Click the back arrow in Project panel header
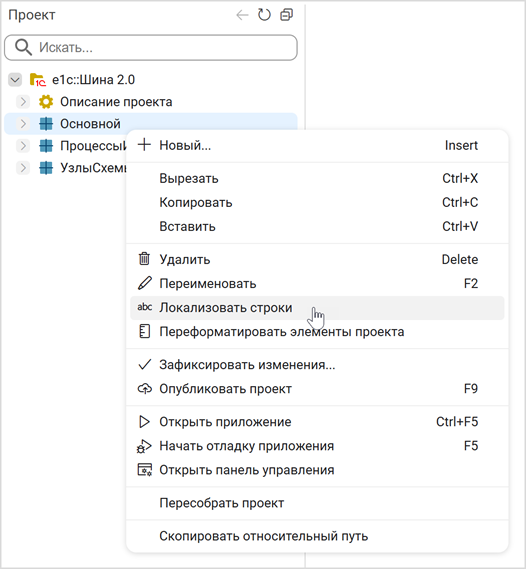Viewport: 526px width, 569px height. (x=242, y=15)
